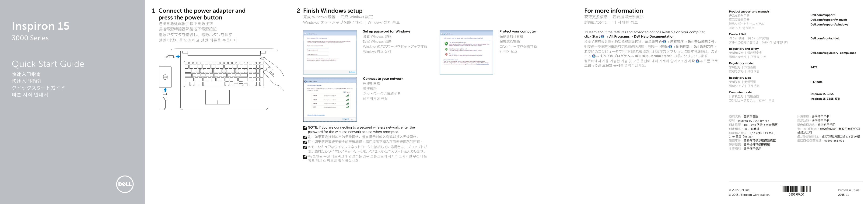Select the 'For more information' heading
Screen dimensions: 868x204
click(x=614, y=11)
